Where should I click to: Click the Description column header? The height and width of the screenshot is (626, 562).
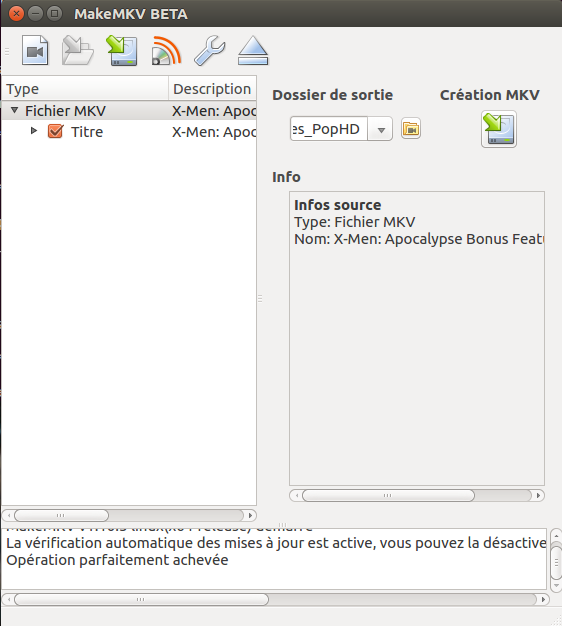(213, 89)
